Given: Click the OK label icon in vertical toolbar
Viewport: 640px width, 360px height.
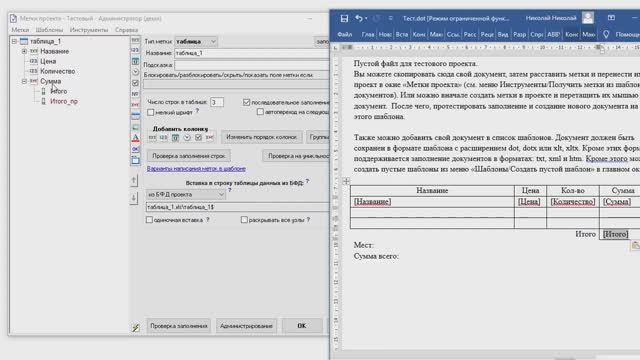Looking at the screenshot, I should click(x=135, y=149).
